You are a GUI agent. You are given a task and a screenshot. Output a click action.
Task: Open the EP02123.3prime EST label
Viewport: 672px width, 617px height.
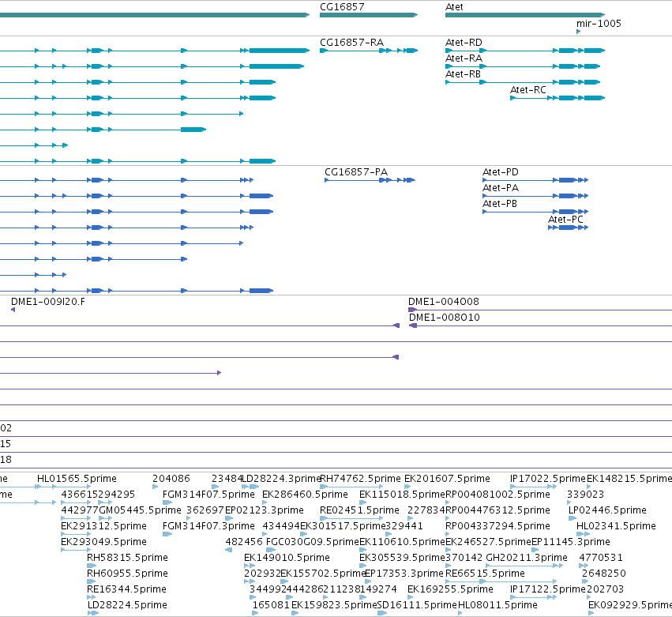click(265, 510)
